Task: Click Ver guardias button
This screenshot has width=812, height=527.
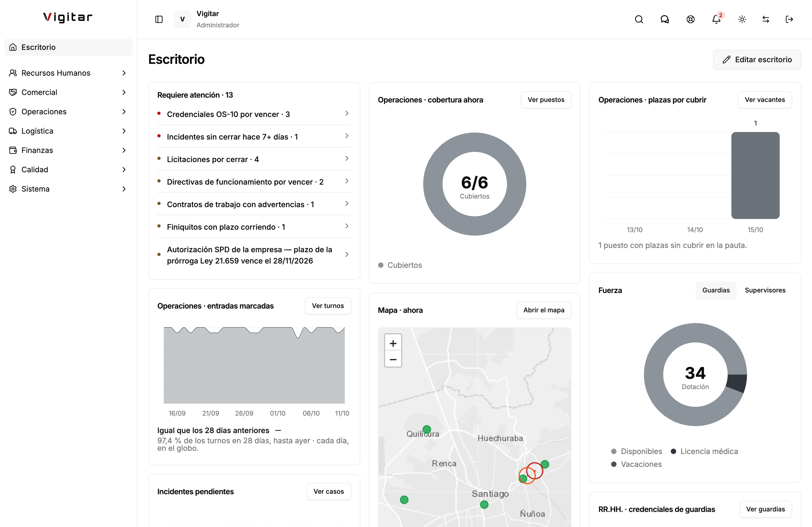Action: (765, 509)
